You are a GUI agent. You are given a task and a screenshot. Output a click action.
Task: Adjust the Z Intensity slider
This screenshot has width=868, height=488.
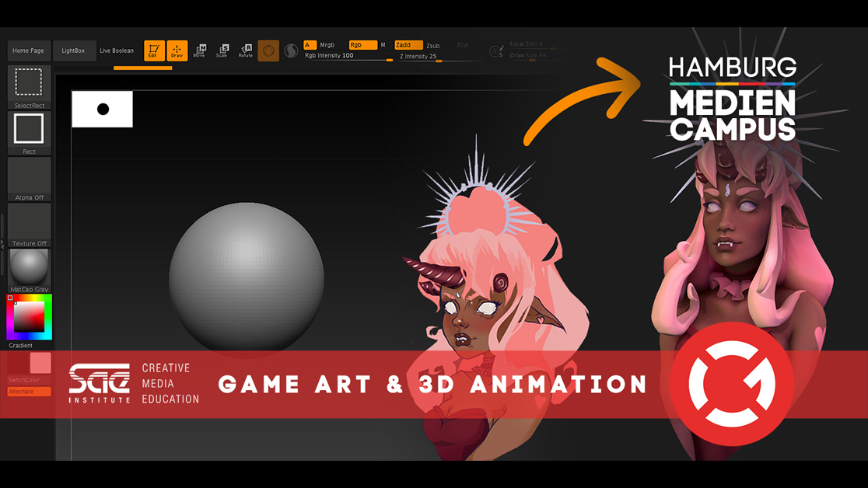(x=440, y=57)
